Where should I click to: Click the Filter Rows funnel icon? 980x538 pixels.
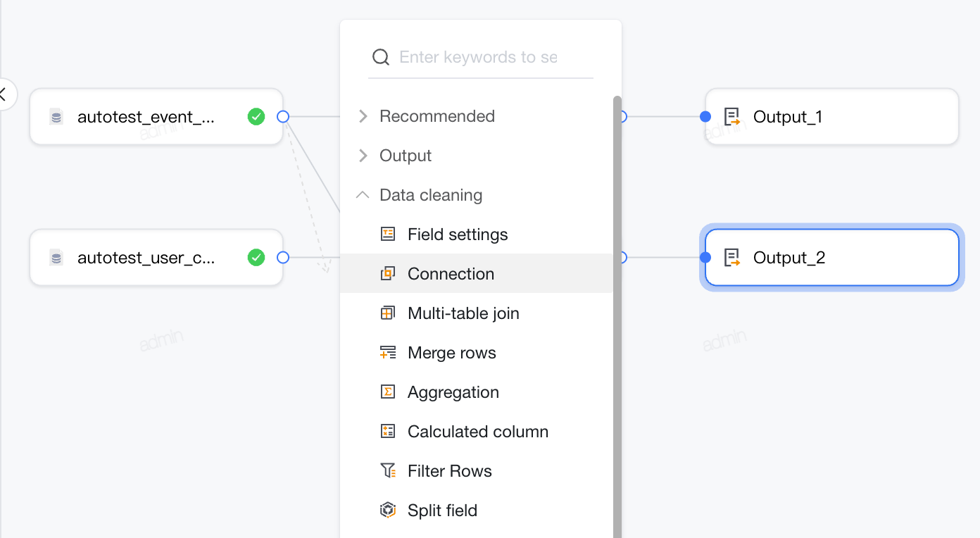pos(388,471)
